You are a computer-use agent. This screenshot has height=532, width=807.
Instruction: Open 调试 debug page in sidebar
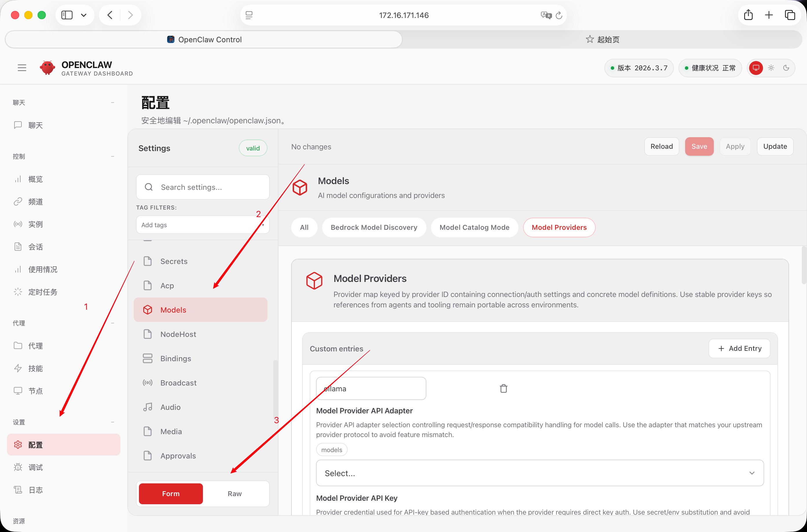pos(35,467)
